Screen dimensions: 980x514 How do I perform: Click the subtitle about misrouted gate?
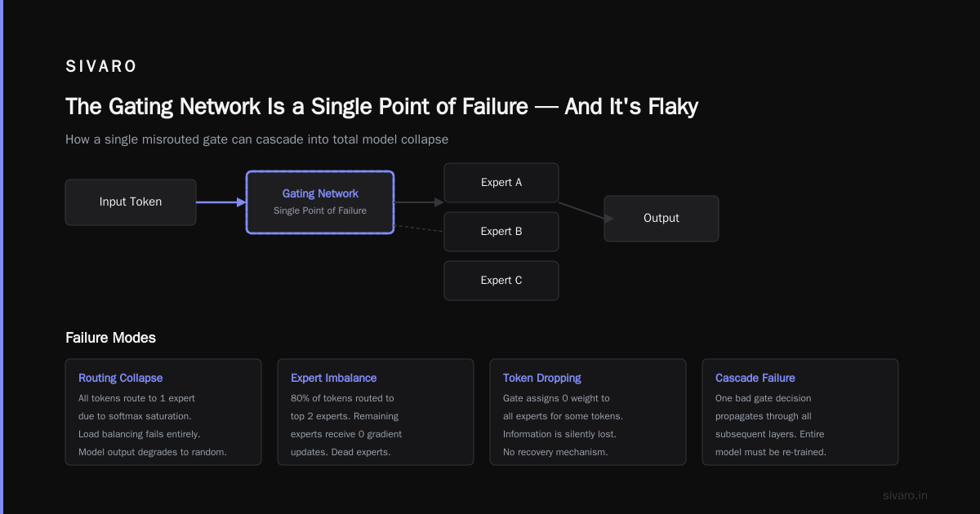tap(257, 140)
